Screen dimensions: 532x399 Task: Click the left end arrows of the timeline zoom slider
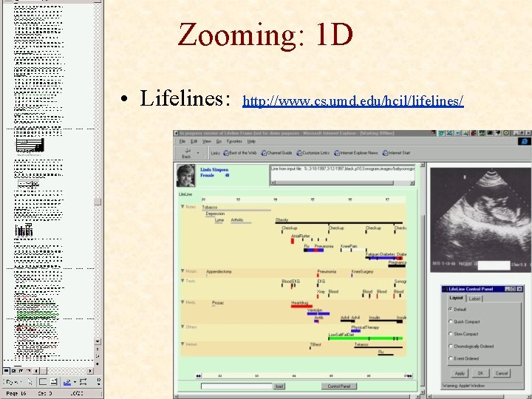(199, 375)
